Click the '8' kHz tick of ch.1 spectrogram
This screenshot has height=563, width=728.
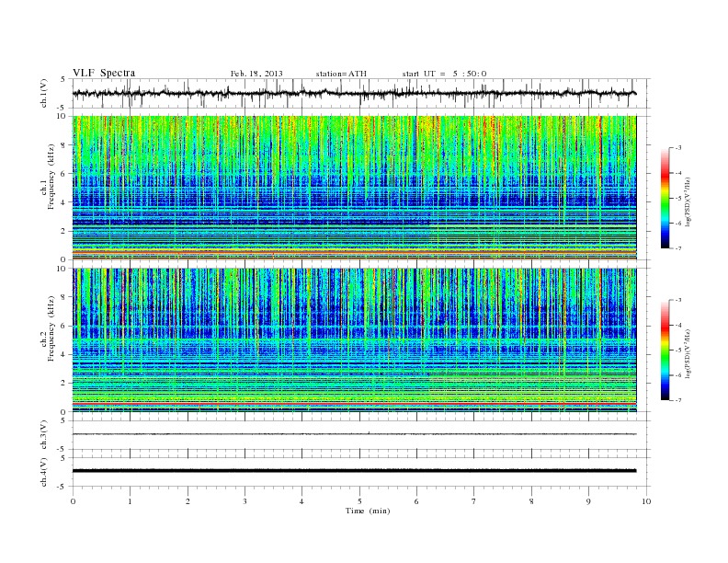pos(63,145)
